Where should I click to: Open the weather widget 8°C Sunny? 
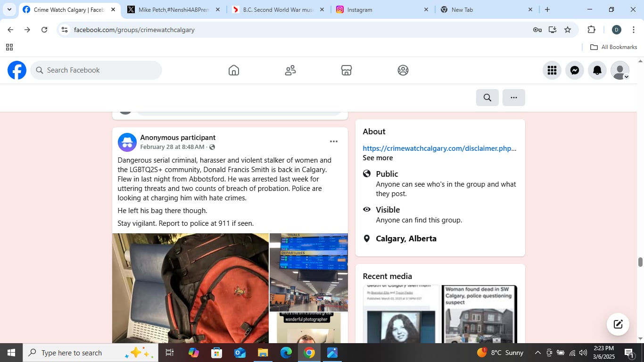click(x=501, y=353)
